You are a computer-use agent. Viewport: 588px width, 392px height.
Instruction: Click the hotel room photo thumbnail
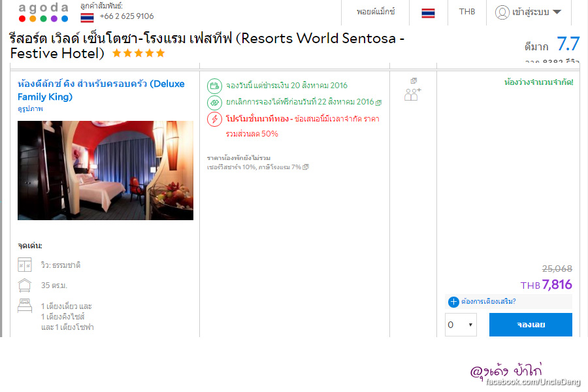coord(105,170)
